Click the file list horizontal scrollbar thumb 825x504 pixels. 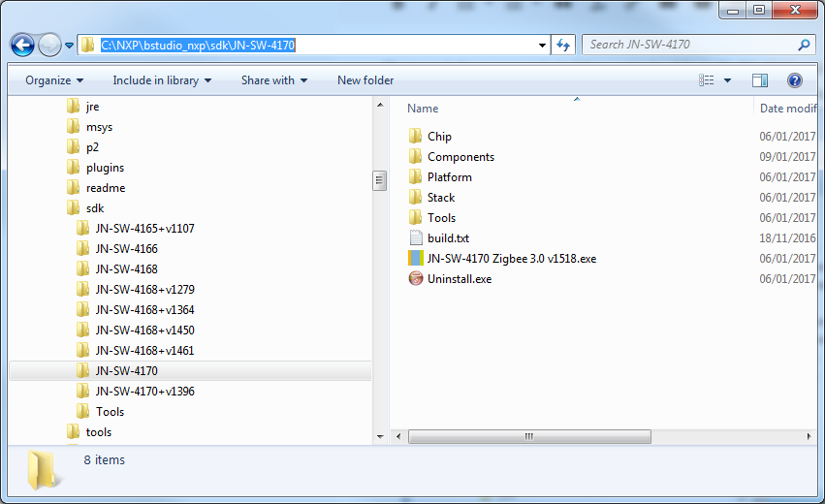[x=529, y=437]
